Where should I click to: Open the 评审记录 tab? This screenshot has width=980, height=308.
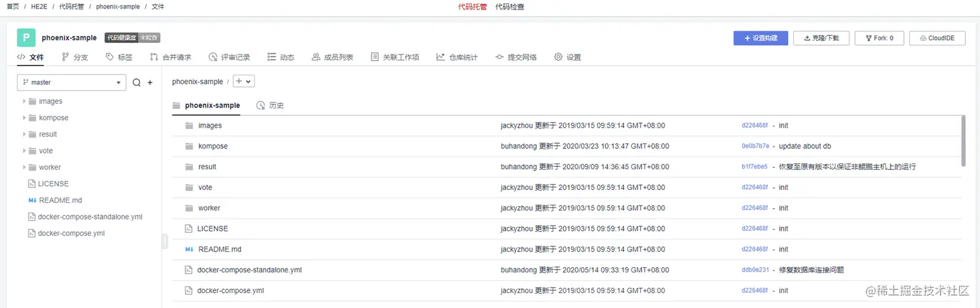(229, 57)
